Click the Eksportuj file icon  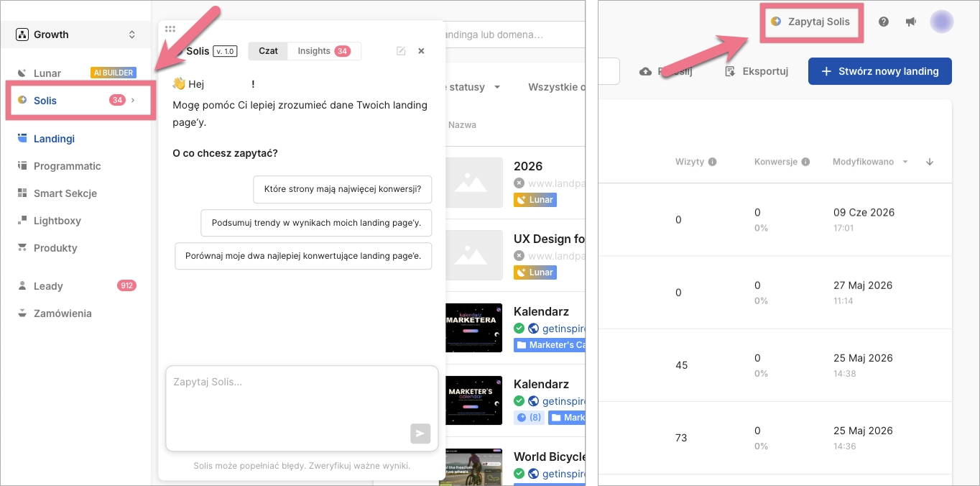(x=730, y=71)
